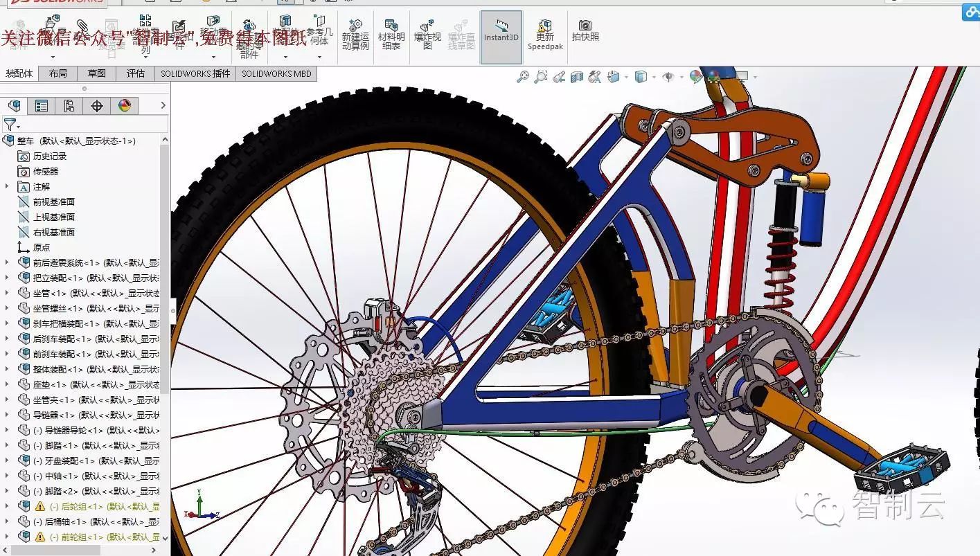980x556 pixels.
Task: Switch to the 草图 tab
Action: [x=96, y=73]
